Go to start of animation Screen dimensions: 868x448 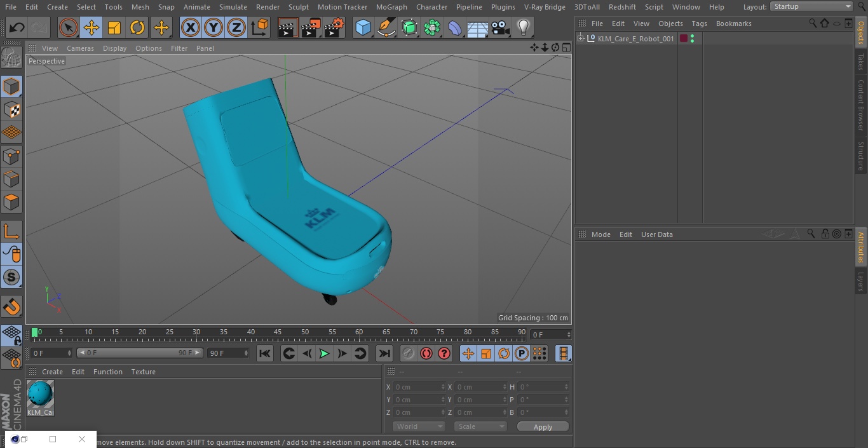[265, 353]
